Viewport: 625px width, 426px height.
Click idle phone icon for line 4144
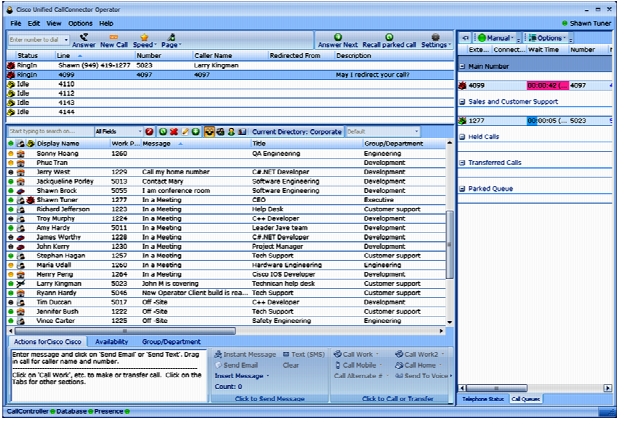[x=11, y=112]
